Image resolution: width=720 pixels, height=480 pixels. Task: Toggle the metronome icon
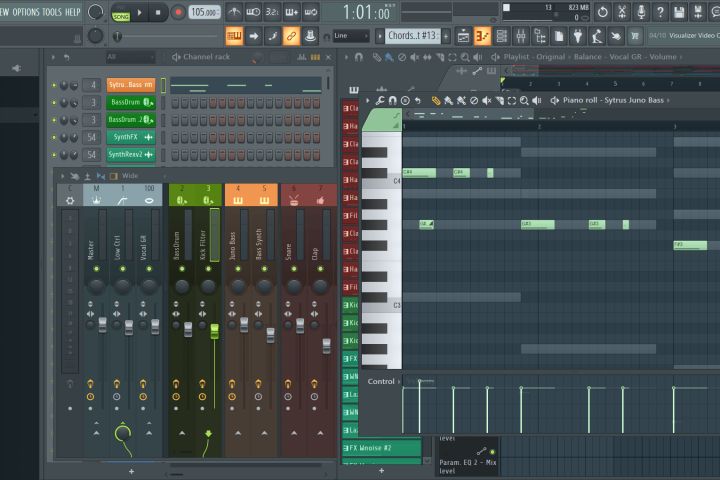pyautogui.click(x=234, y=12)
